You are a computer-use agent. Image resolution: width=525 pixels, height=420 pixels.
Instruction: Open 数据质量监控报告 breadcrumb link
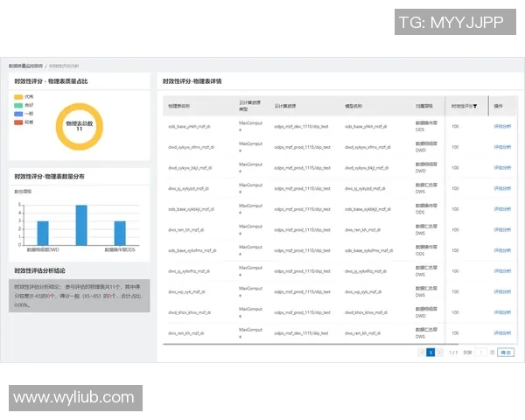click(25, 66)
